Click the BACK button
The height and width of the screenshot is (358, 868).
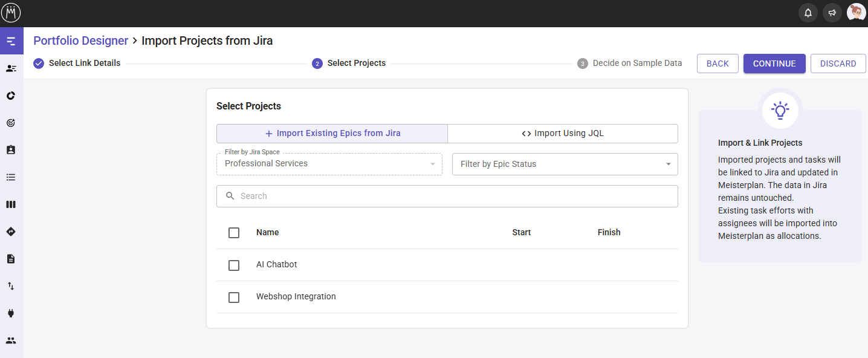pos(717,63)
